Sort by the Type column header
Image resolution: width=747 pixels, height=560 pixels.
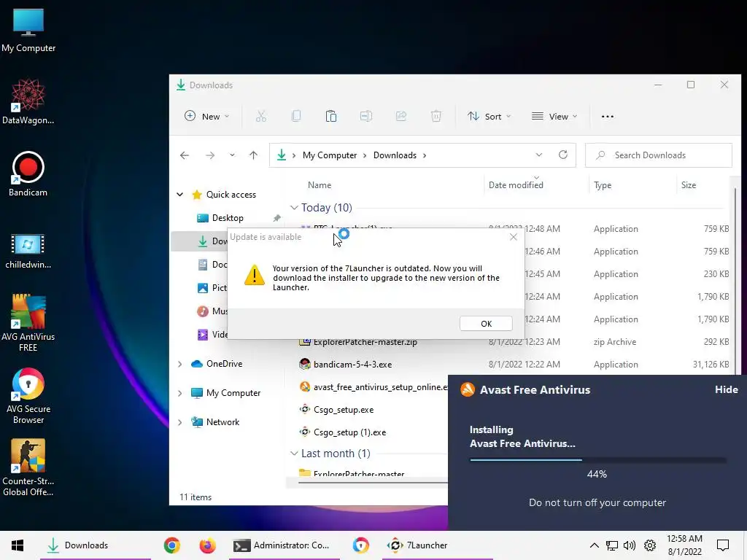(603, 185)
